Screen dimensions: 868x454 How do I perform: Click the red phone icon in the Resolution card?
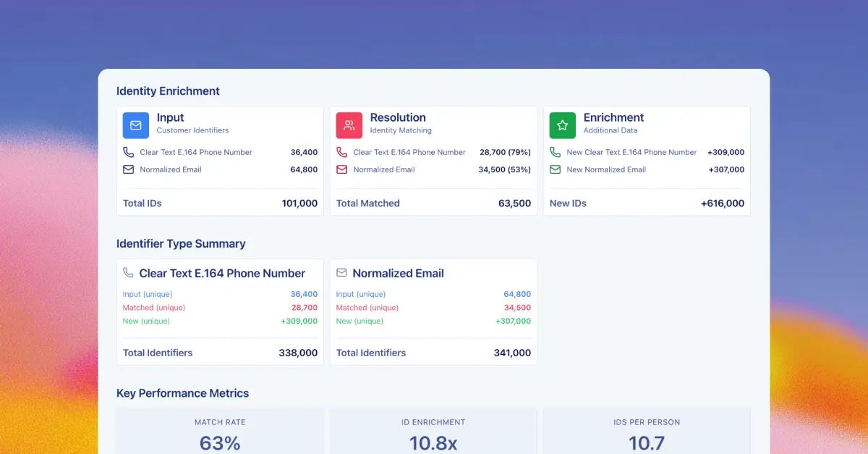click(x=342, y=152)
